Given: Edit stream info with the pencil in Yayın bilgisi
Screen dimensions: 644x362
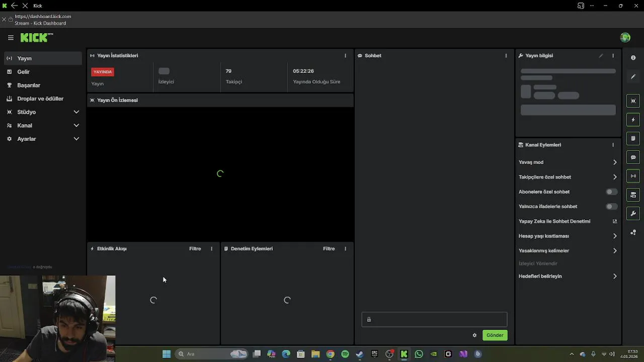Looking at the screenshot, I should [601, 56].
